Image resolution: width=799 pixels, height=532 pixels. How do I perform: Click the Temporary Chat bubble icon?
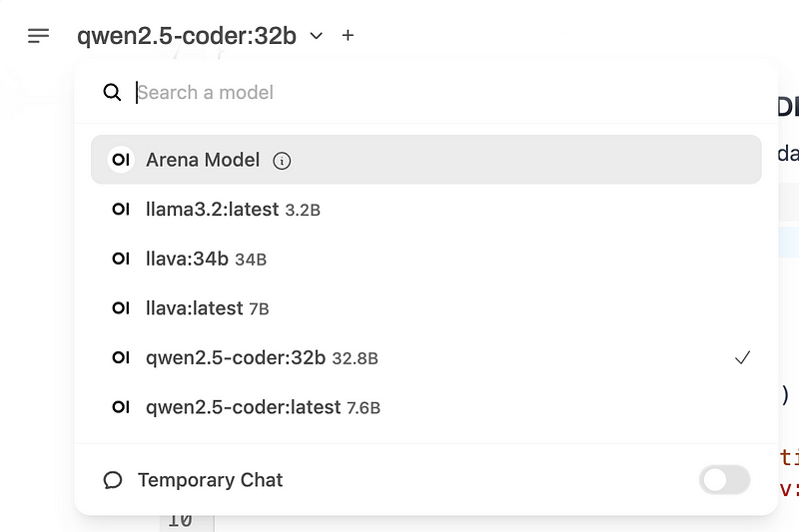click(113, 480)
